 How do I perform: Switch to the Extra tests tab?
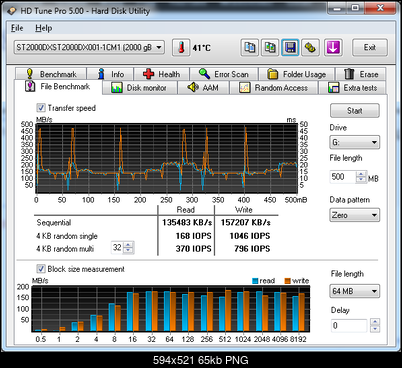pyautogui.click(x=352, y=88)
